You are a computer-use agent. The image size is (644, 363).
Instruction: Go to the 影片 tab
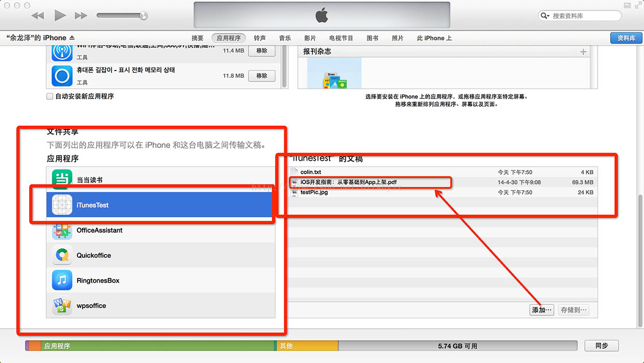310,38
